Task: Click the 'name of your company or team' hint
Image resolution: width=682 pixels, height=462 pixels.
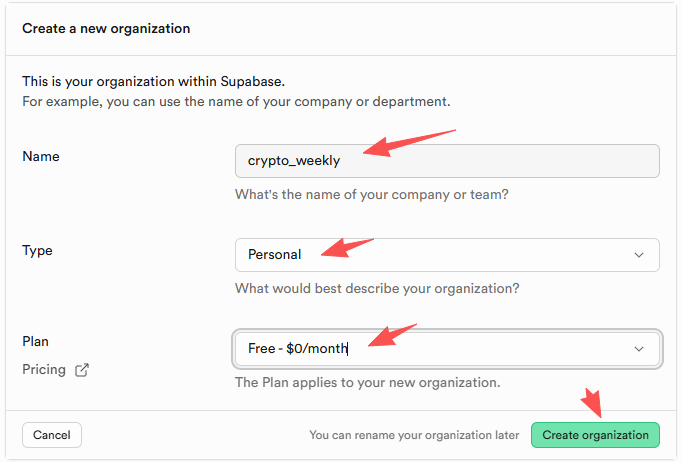Action: pyautogui.click(x=371, y=194)
